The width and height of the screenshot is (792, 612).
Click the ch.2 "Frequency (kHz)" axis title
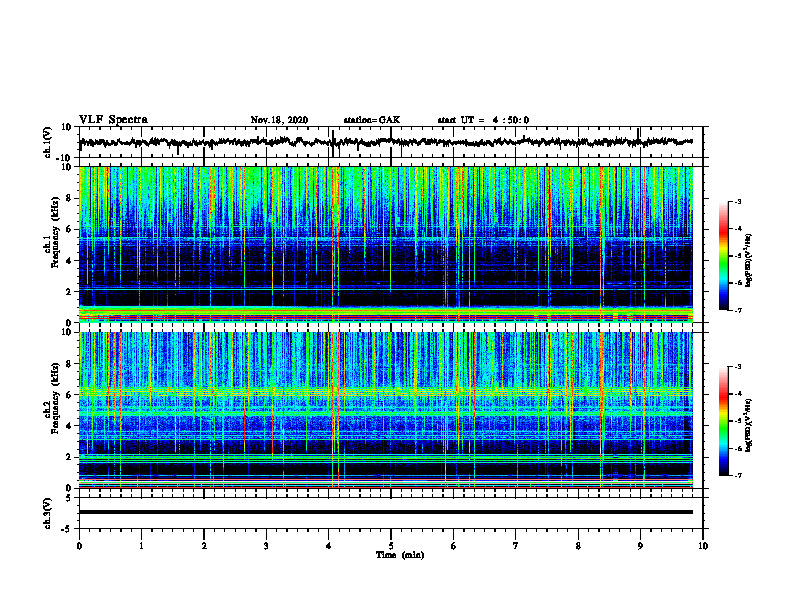click(55, 399)
